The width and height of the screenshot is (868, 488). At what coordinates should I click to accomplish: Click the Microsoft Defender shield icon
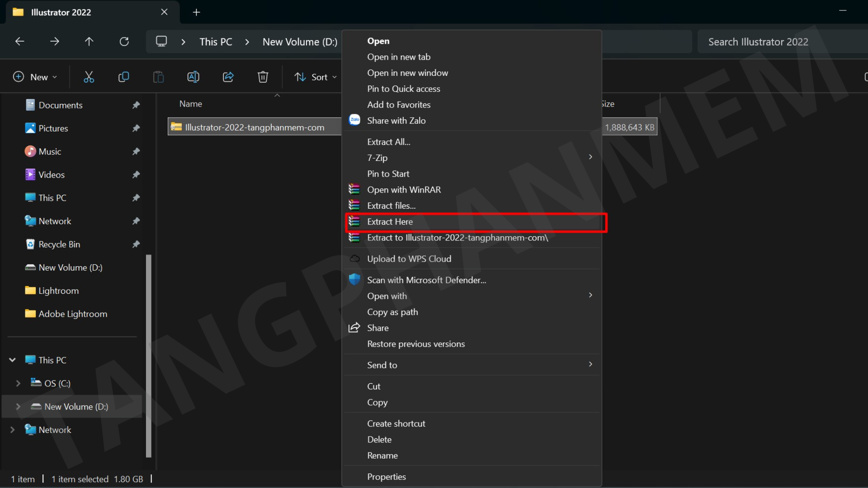click(x=355, y=280)
